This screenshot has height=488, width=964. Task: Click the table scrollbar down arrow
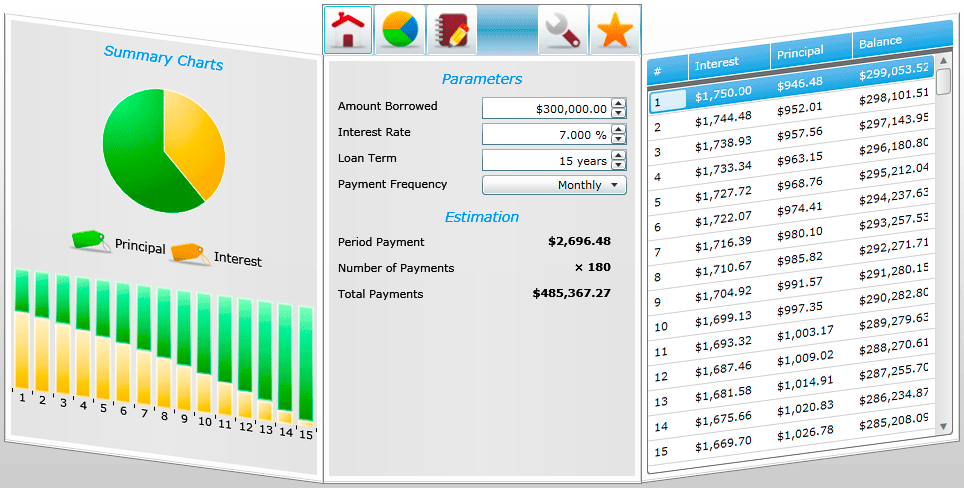click(x=944, y=426)
